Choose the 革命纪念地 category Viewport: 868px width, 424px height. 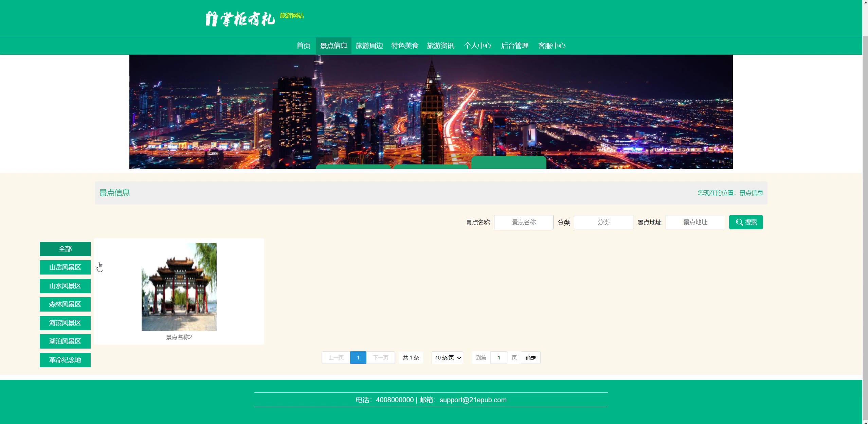[x=65, y=360]
